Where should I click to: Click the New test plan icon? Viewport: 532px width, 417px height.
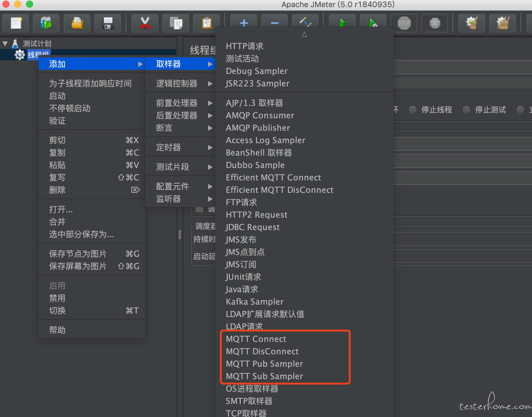(x=16, y=23)
